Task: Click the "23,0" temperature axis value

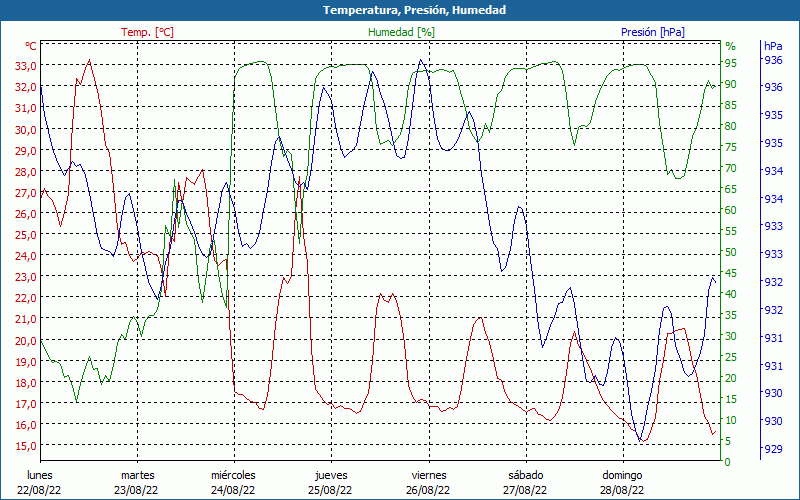Action: pyautogui.click(x=26, y=277)
